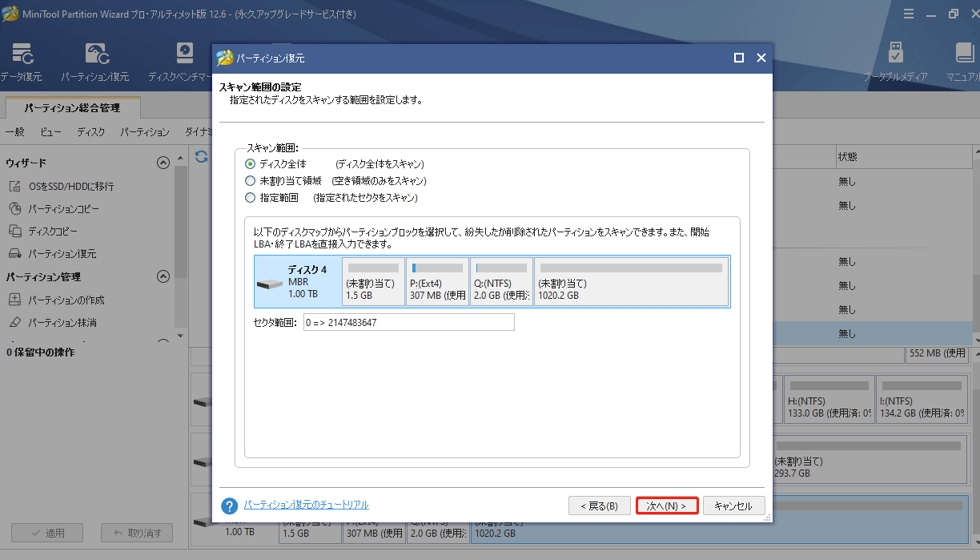Maximize the パーティション復元 dialog
Image resolution: width=980 pixels, height=560 pixels.
coord(738,58)
